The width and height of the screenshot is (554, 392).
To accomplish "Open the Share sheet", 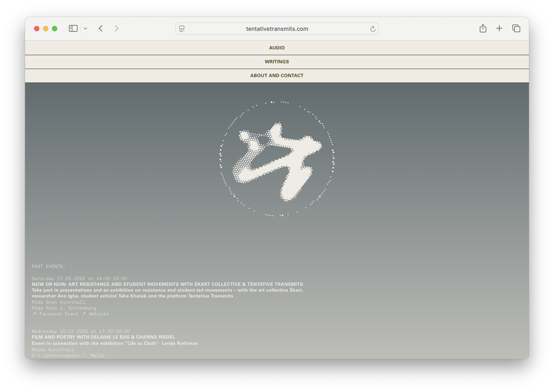I will pyautogui.click(x=483, y=28).
